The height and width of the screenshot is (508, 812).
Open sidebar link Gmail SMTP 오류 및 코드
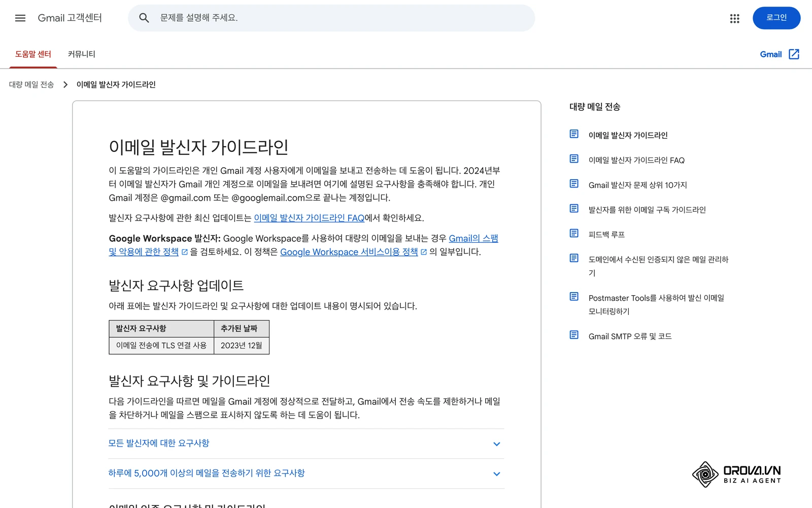point(630,336)
